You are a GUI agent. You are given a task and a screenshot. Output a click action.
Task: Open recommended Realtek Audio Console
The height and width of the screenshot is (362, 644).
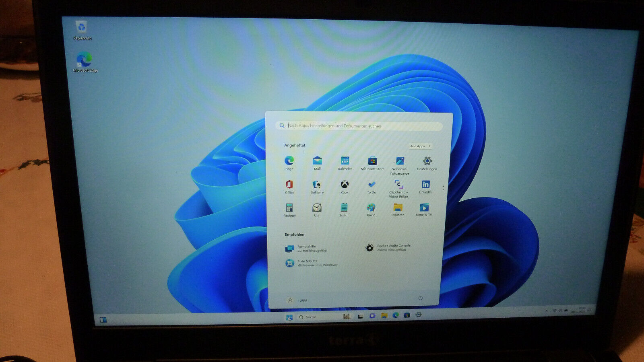(388, 248)
